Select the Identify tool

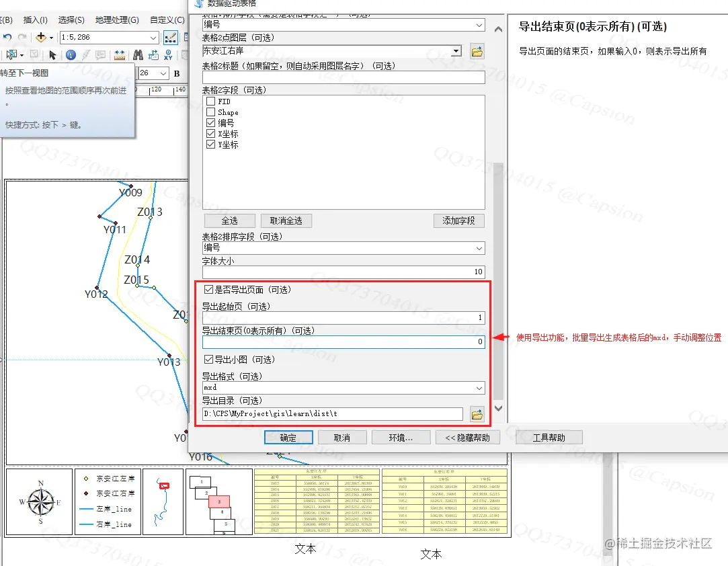coord(71,55)
